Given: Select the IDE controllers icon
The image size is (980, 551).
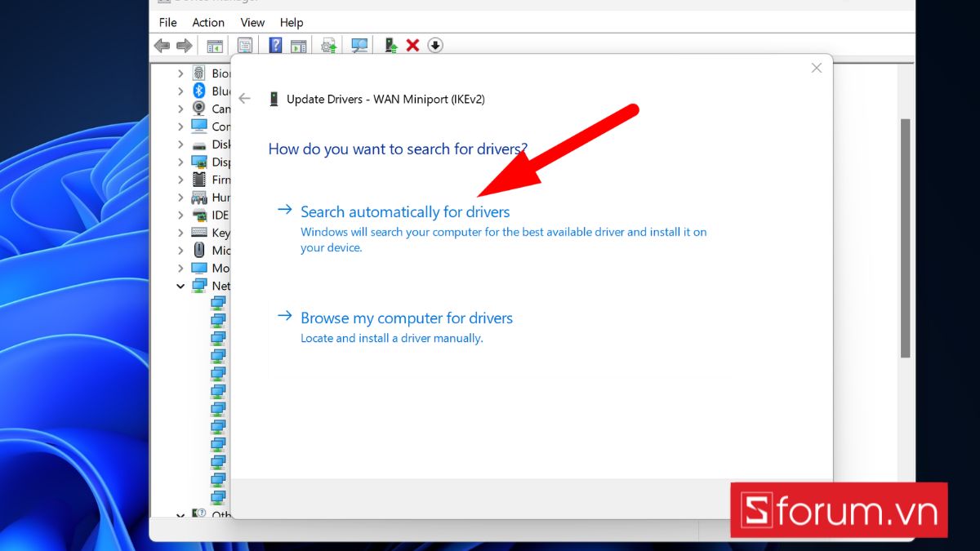Looking at the screenshot, I should [x=198, y=215].
